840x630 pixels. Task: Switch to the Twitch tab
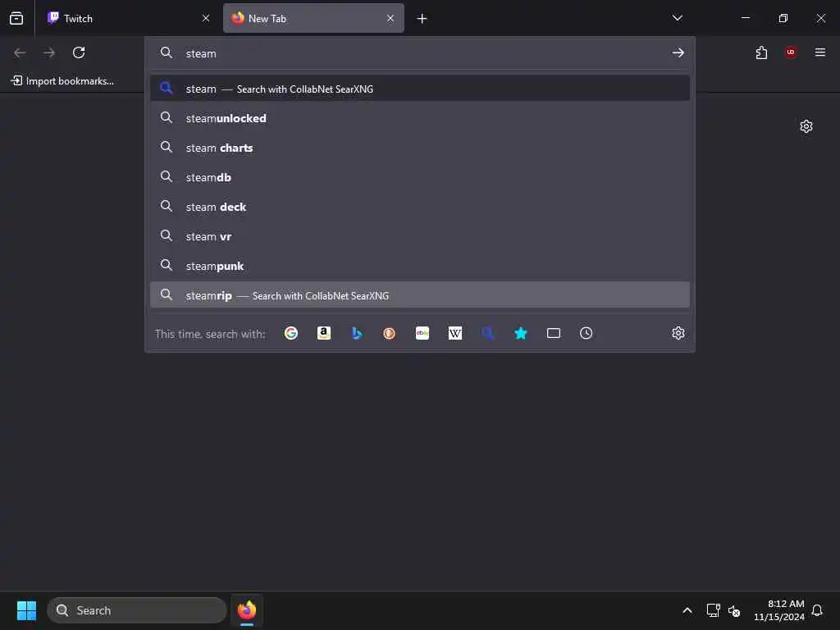[x=127, y=18]
